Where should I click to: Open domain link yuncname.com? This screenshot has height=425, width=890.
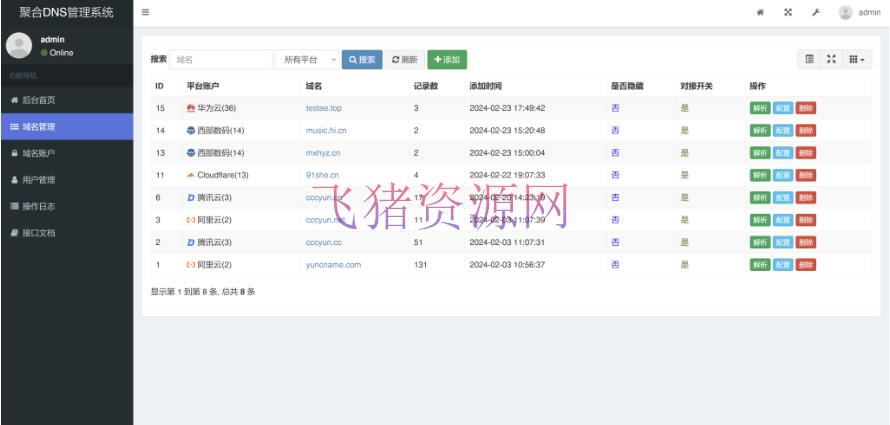[333, 264]
